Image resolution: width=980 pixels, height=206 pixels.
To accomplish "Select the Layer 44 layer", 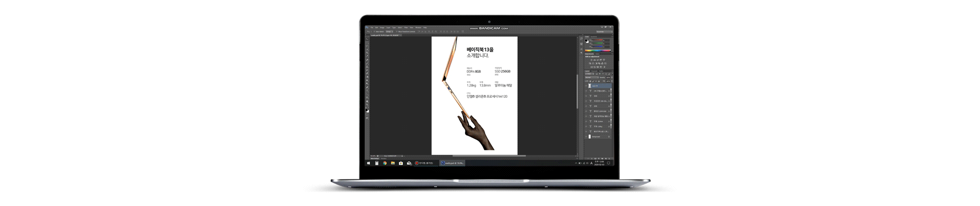I will tap(598, 86).
